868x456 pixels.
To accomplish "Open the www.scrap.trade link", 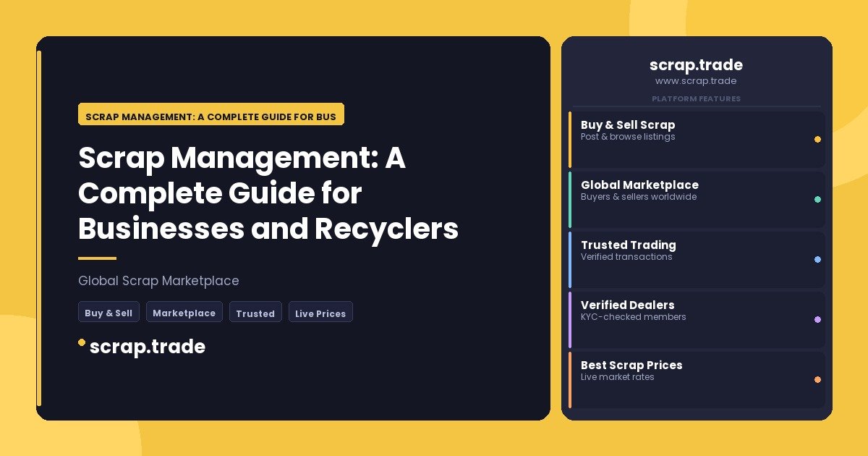I will (x=696, y=80).
